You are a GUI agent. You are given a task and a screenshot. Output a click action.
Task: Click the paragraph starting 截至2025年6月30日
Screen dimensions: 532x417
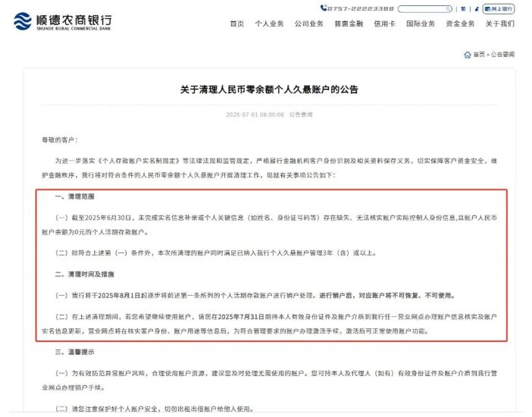click(269, 224)
